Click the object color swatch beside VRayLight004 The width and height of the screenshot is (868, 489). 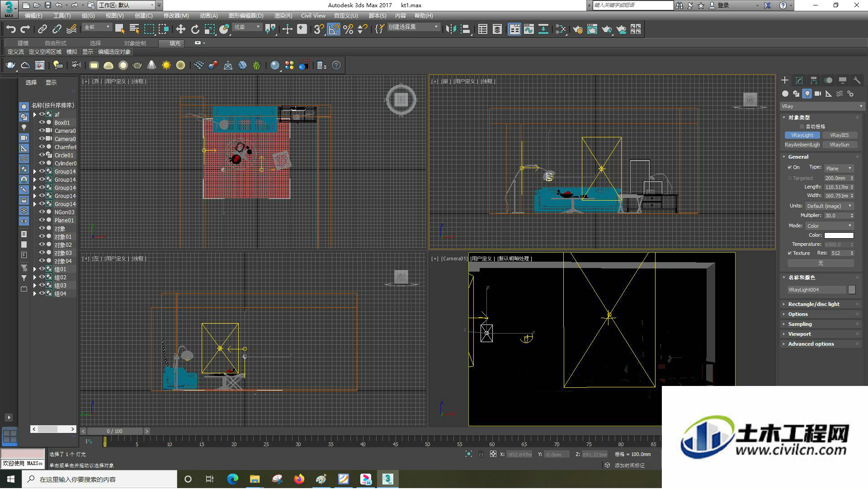coord(852,290)
